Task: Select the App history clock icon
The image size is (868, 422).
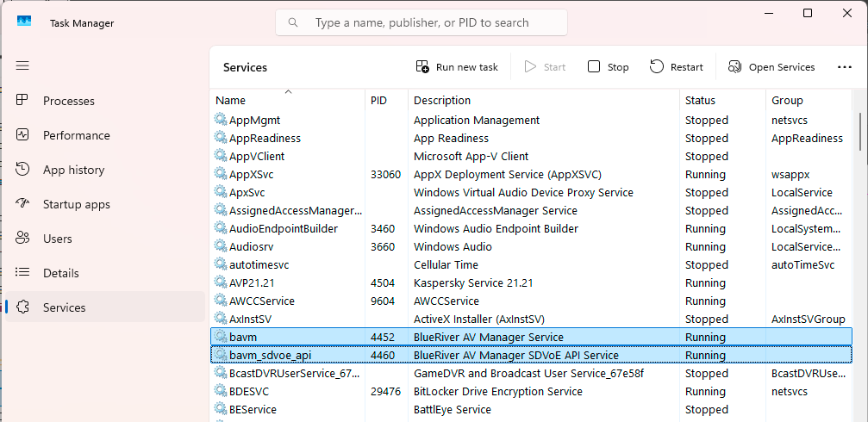Action: (23, 170)
